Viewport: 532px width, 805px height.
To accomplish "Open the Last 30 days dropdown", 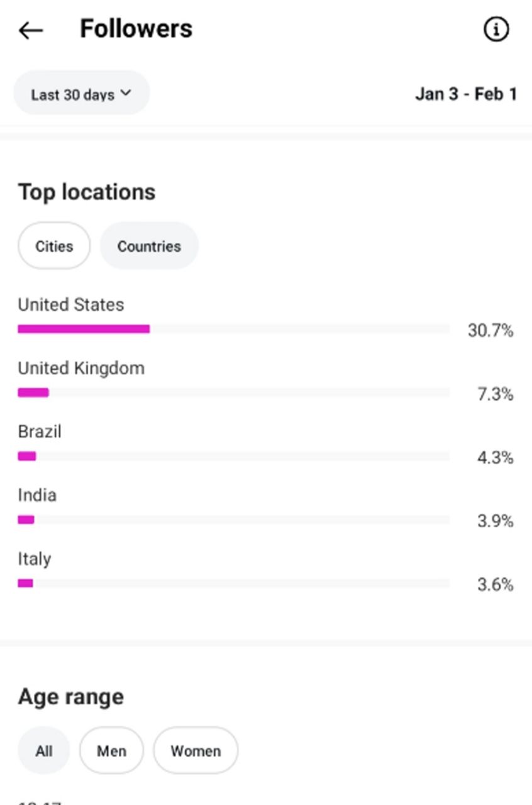I will coord(80,94).
